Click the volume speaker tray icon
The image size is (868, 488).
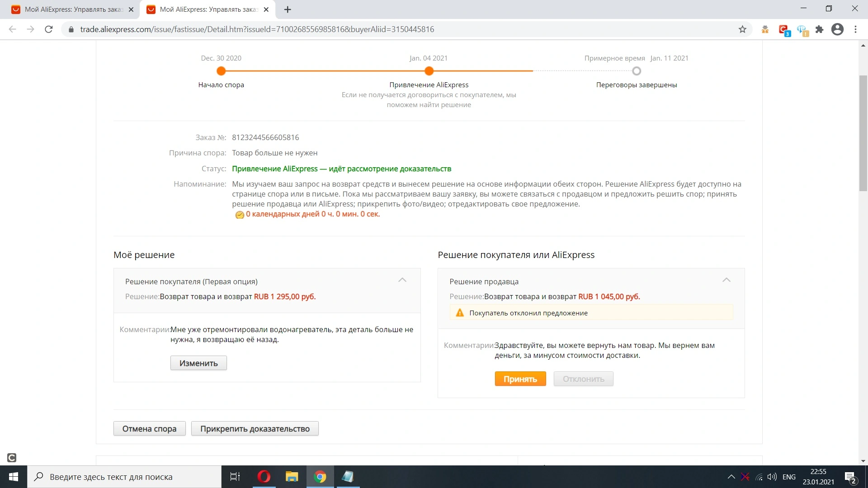point(772,477)
